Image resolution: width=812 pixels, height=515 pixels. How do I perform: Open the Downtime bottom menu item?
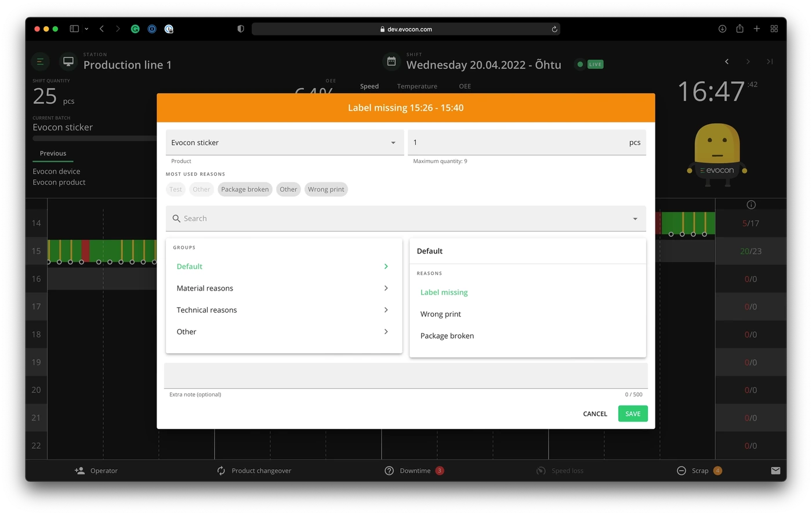[x=414, y=470]
